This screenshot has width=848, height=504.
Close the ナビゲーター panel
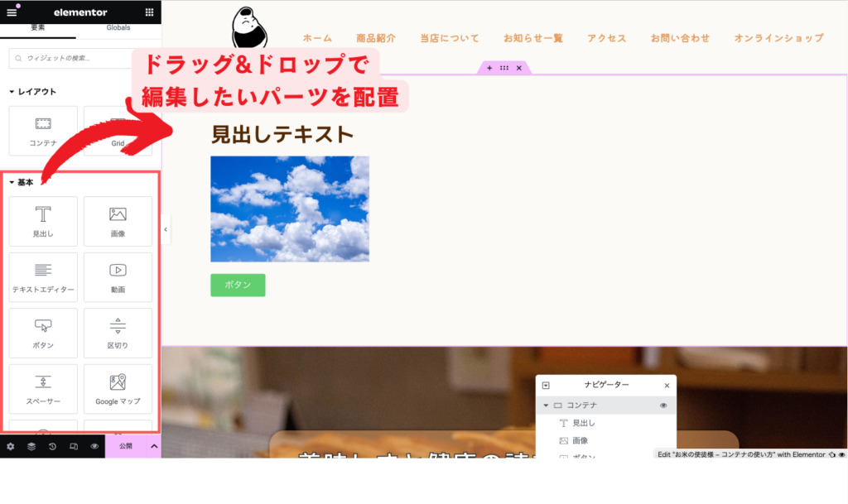[x=667, y=386]
